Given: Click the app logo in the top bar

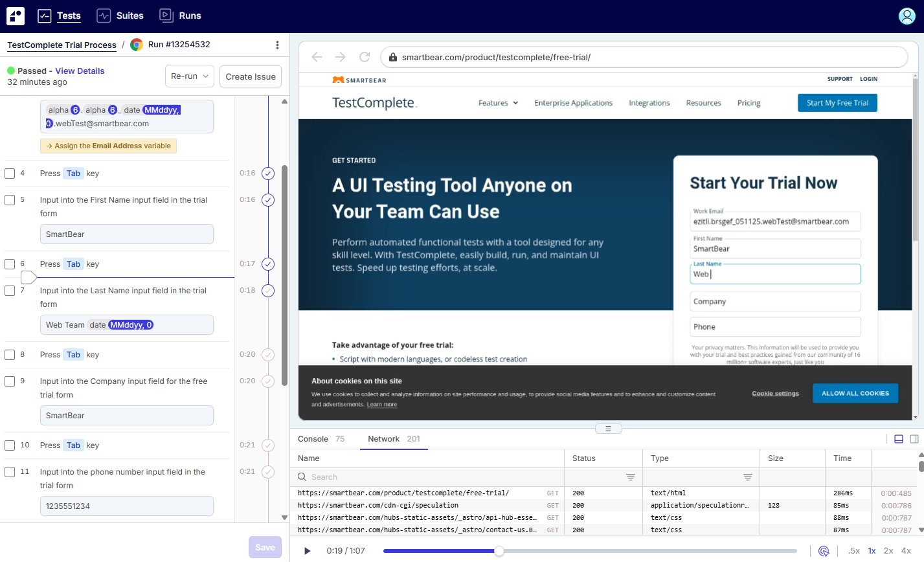Looking at the screenshot, I should click(16, 16).
